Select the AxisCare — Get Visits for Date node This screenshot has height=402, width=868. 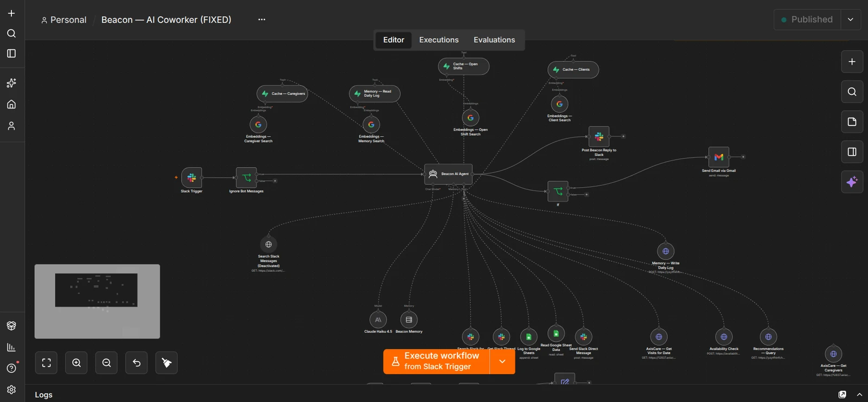(x=659, y=337)
